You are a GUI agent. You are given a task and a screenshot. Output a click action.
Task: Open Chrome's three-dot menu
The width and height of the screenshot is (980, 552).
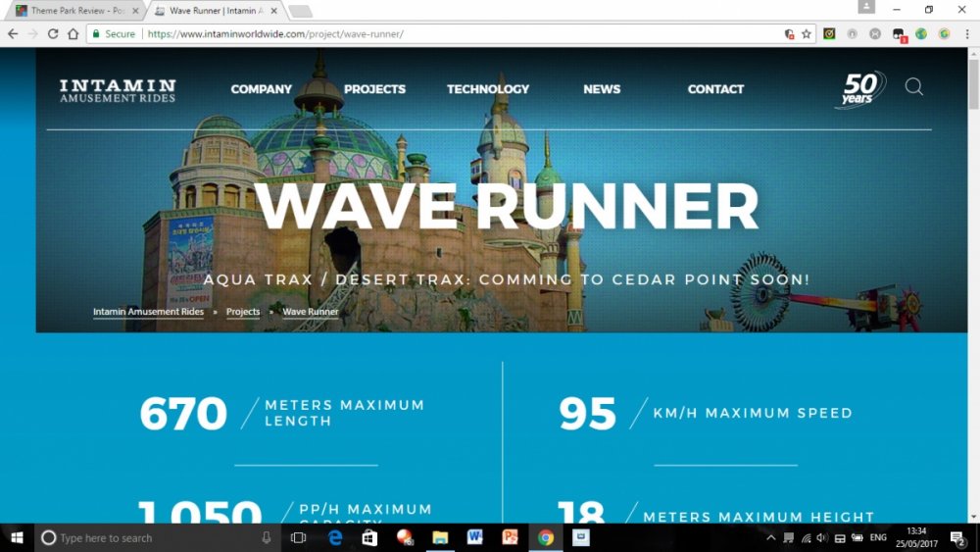(967, 33)
